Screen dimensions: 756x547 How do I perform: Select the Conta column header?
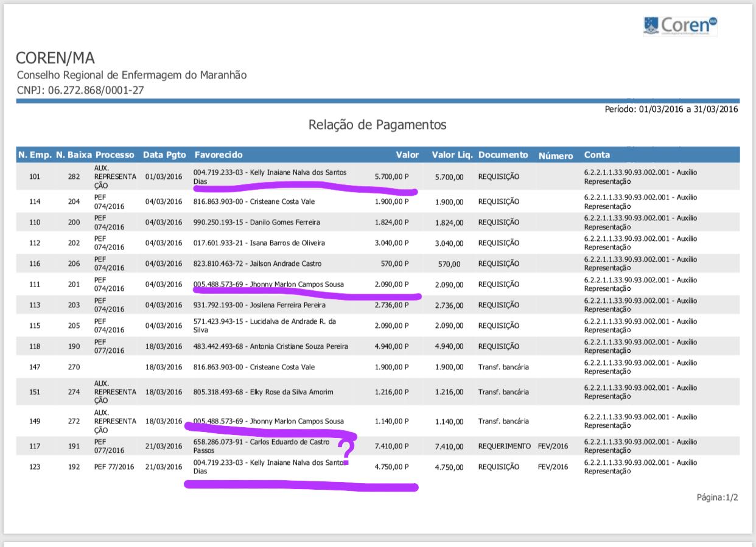click(x=597, y=155)
